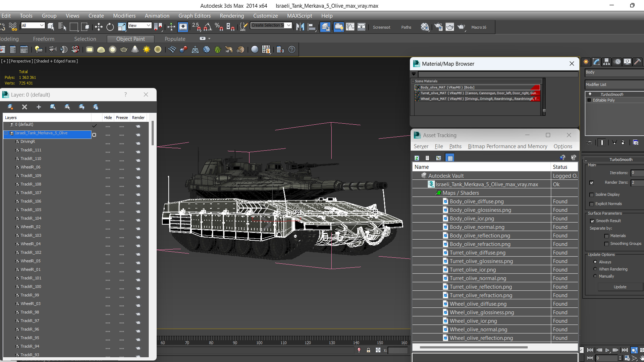Open the All selection filter dropdown

coord(33,25)
